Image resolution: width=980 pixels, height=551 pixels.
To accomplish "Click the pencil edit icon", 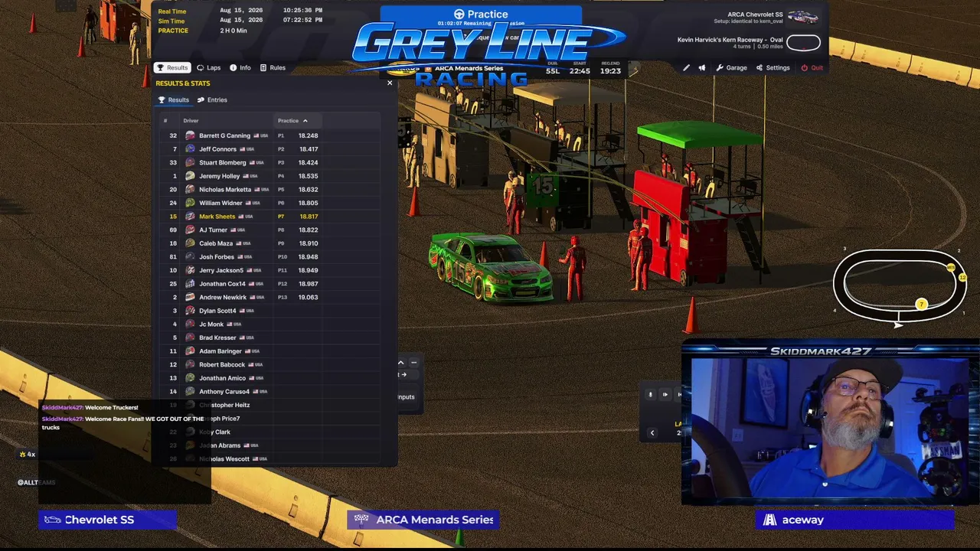I will (x=686, y=67).
